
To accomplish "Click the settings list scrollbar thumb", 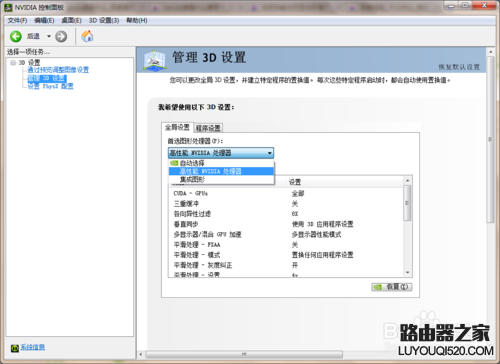I will click(407, 203).
